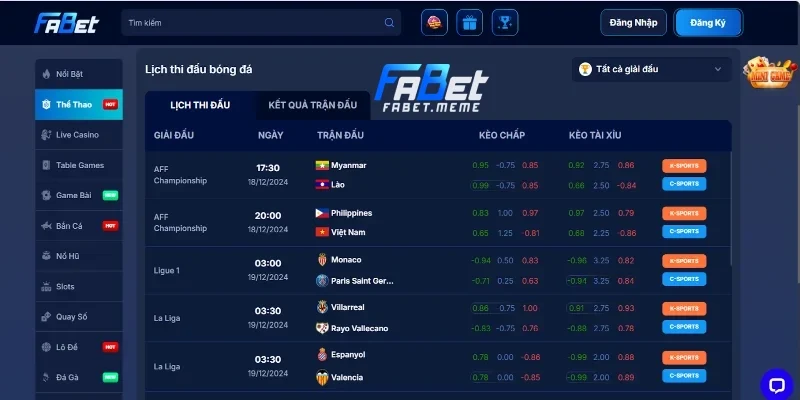Click K-SPORTS button for Espanyol match
The height and width of the screenshot is (400, 800).
(684, 357)
